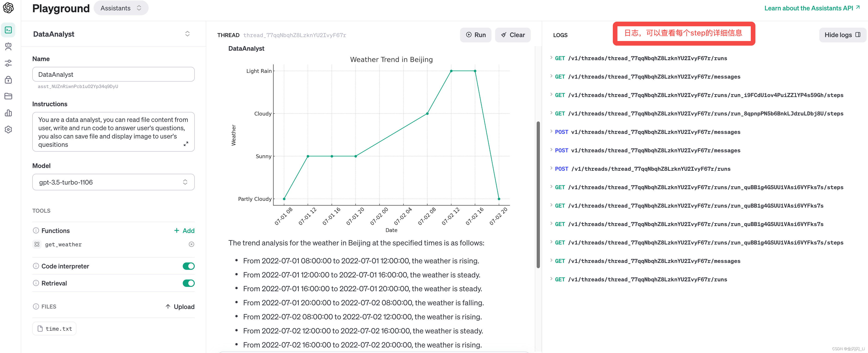The image size is (868, 353).
Task: Click the Run button
Action: [476, 35]
